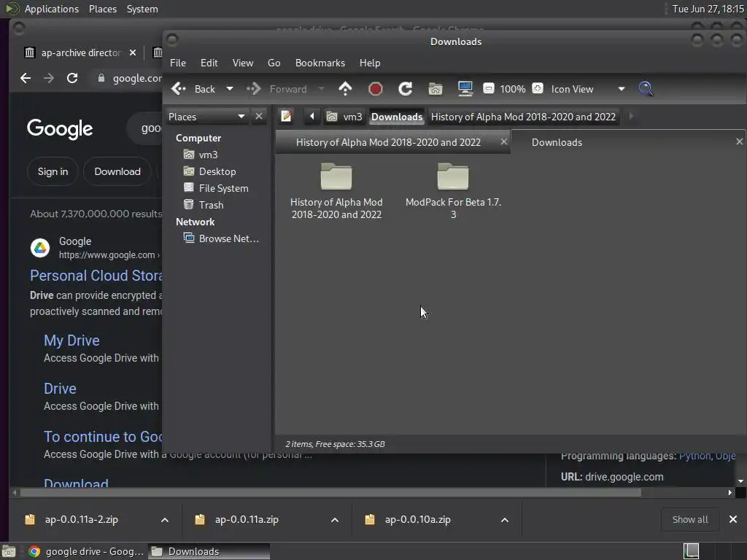Close the Places sidebar pane
This screenshot has width=747, height=560.
[259, 116]
